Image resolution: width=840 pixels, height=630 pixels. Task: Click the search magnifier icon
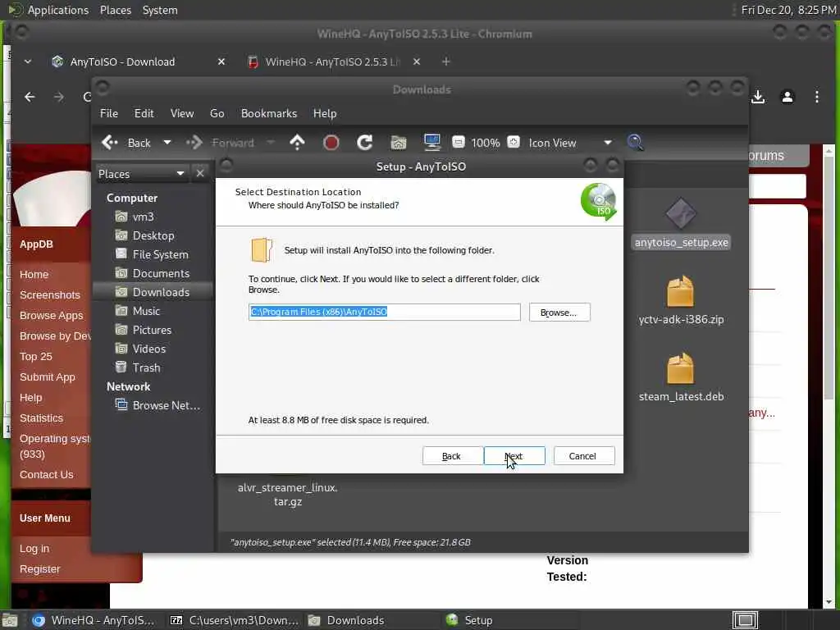(636, 143)
